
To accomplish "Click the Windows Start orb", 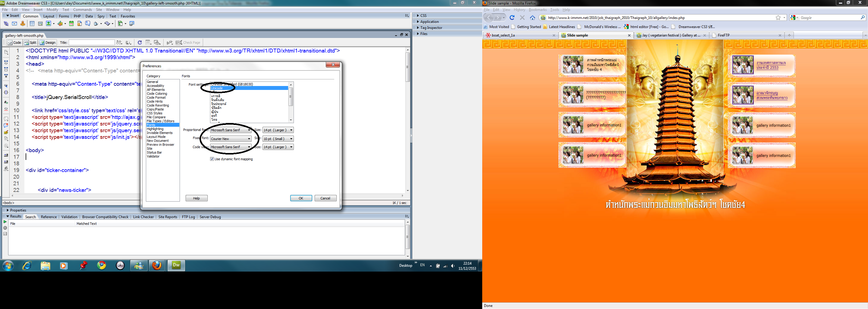I will (8, 266).
